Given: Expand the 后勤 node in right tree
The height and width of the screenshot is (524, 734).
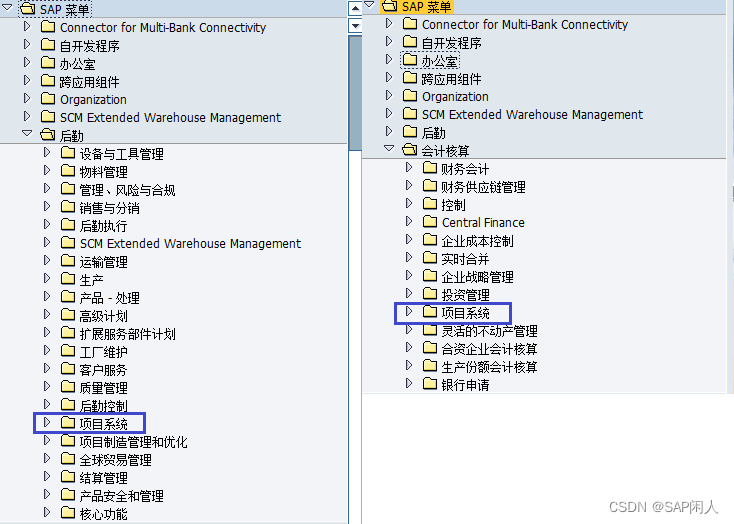Looking at the screenshot, I should (x=389, y=131).
